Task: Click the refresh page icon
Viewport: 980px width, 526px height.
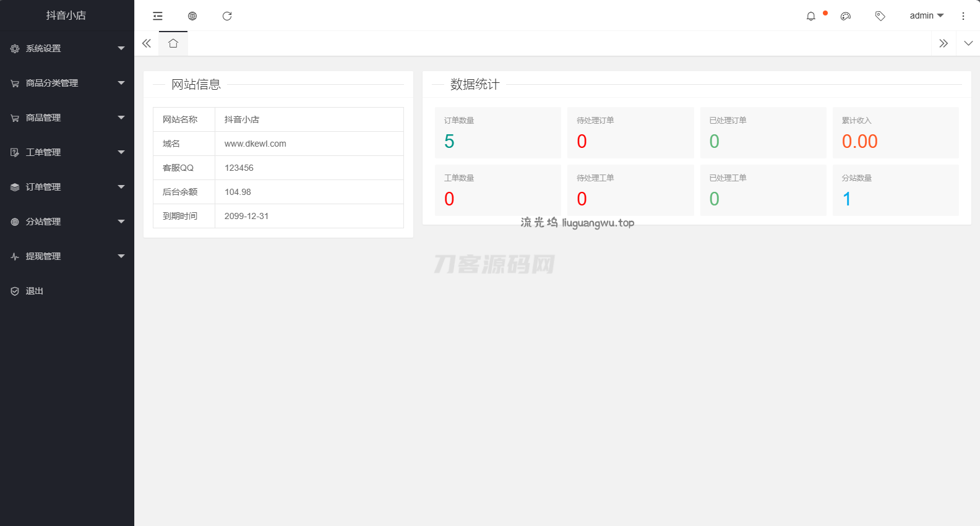Action: click(227, 16)
